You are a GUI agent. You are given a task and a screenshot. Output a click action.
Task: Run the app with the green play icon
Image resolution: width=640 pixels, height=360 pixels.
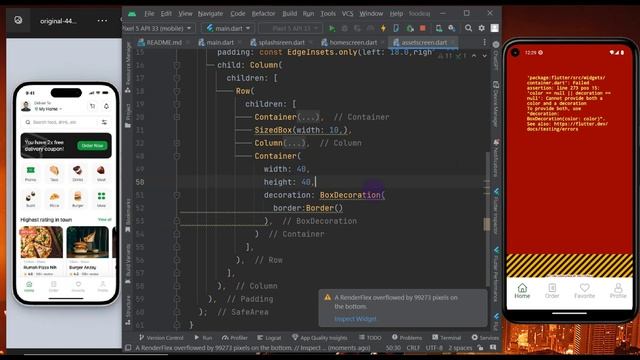tap(332, 28)
